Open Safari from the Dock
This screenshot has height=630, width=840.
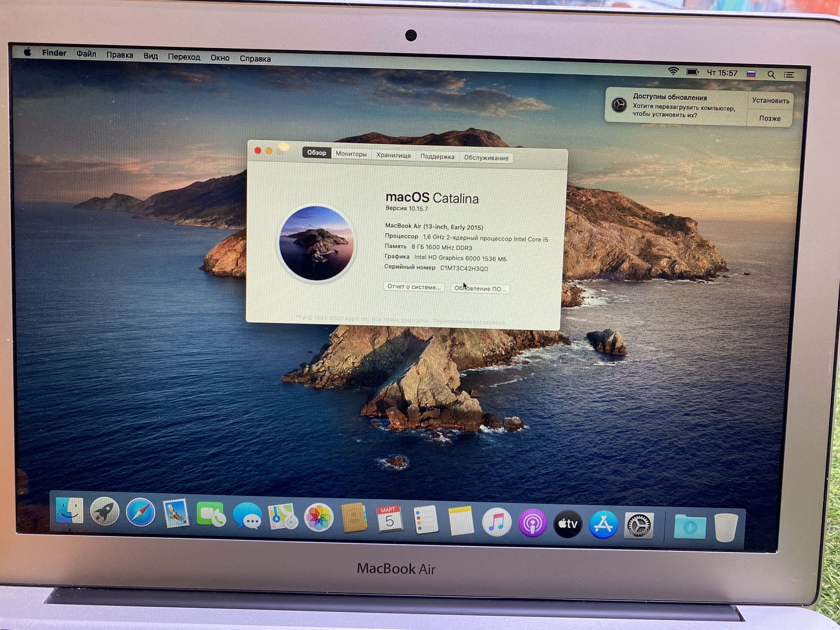[x=140, y=513]
